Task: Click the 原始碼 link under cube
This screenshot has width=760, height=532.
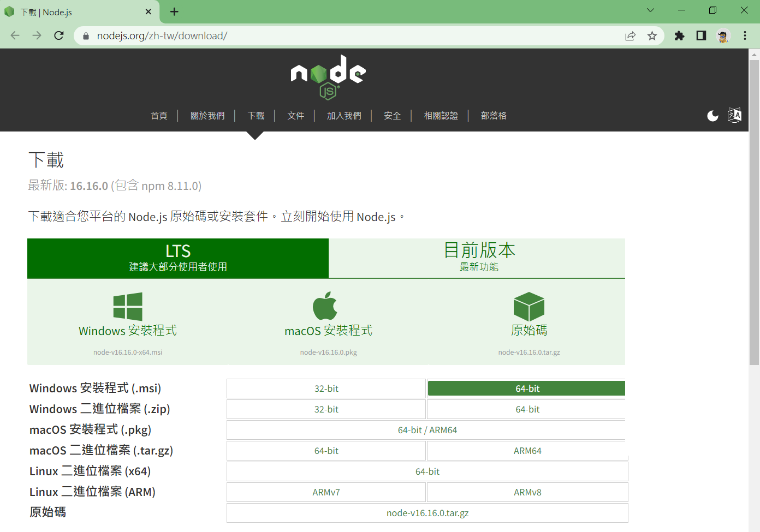Action: (529, 330)
